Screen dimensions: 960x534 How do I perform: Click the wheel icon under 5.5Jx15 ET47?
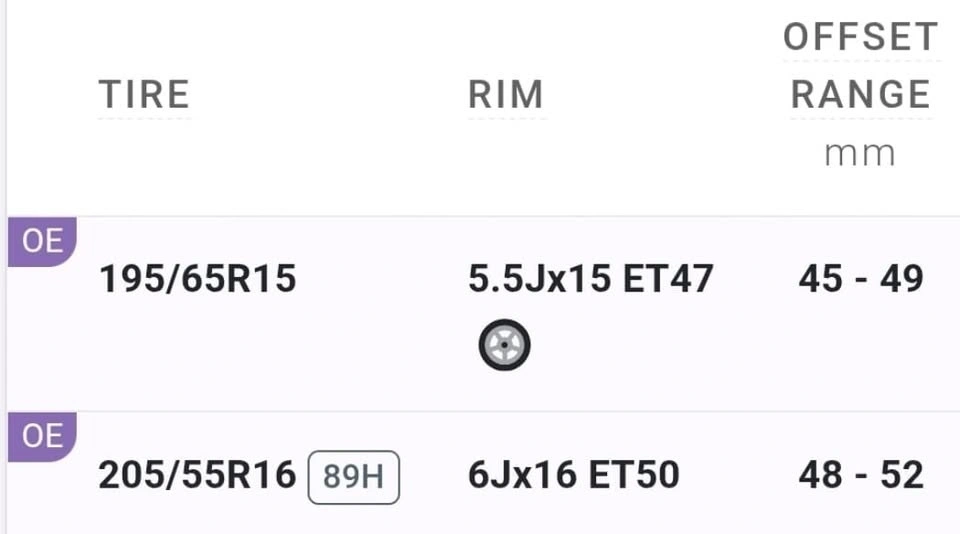504,345
